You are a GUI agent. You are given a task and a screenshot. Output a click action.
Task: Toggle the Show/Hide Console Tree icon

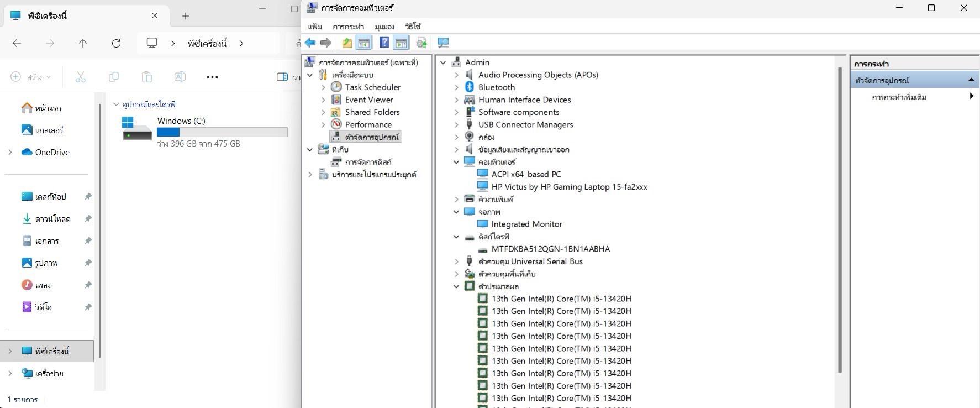click(x=363, y=43)
